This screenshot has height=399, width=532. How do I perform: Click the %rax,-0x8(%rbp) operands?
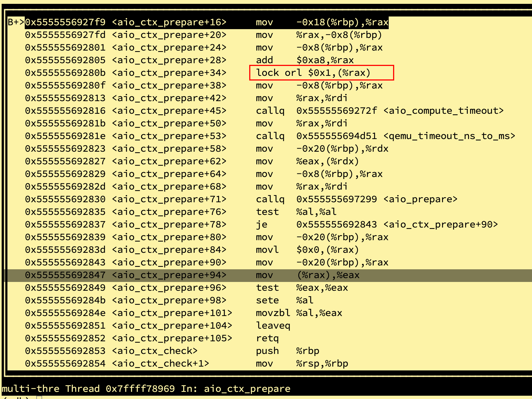click(x=339, y=35)
